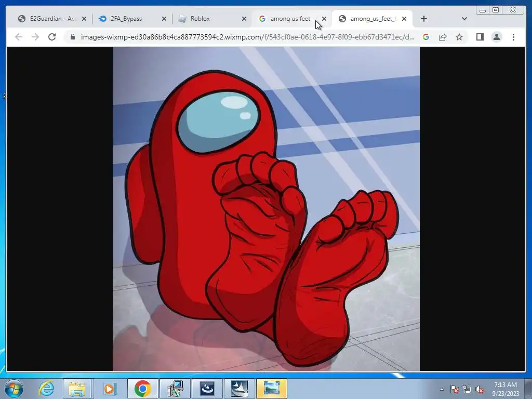Open a new tab with plus button
Screen dimensions: 532x399
[x=424, y=19]
